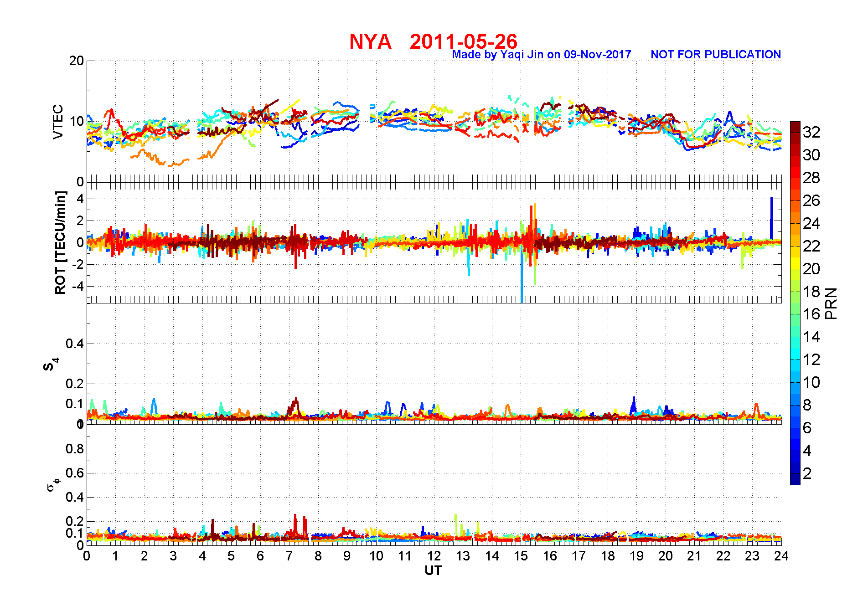
Task: Click the blue ROT spike near 23.7 UT
Action: (x=771, y=218)
